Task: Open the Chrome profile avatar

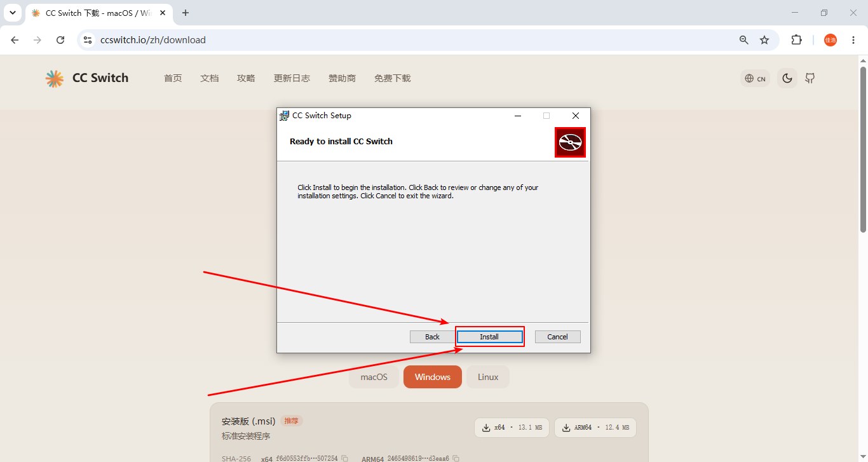Action: click(x=831, y=40)
